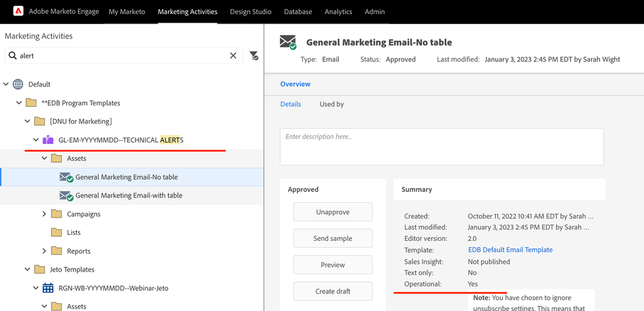Viewport: 644px width, 311px height.
Task: Switch to the Used by tab
Action: pyautogui.click(x=331, y=104)
